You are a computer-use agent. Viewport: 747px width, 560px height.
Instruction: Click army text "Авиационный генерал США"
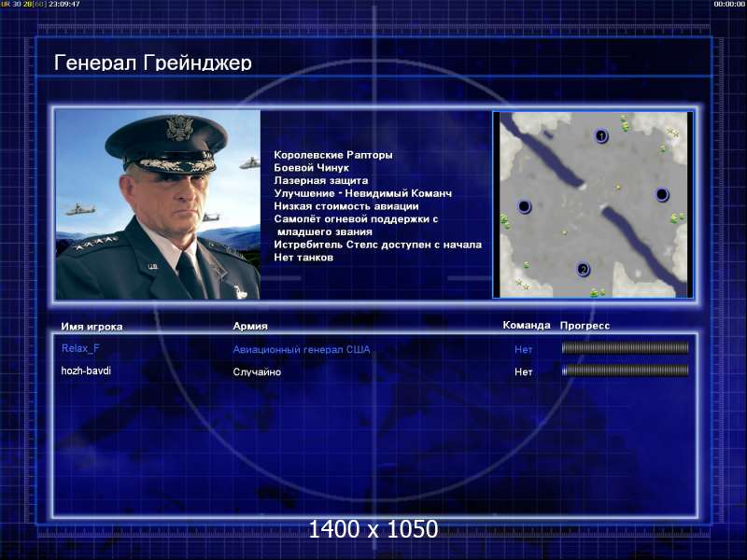pos(301,349)
